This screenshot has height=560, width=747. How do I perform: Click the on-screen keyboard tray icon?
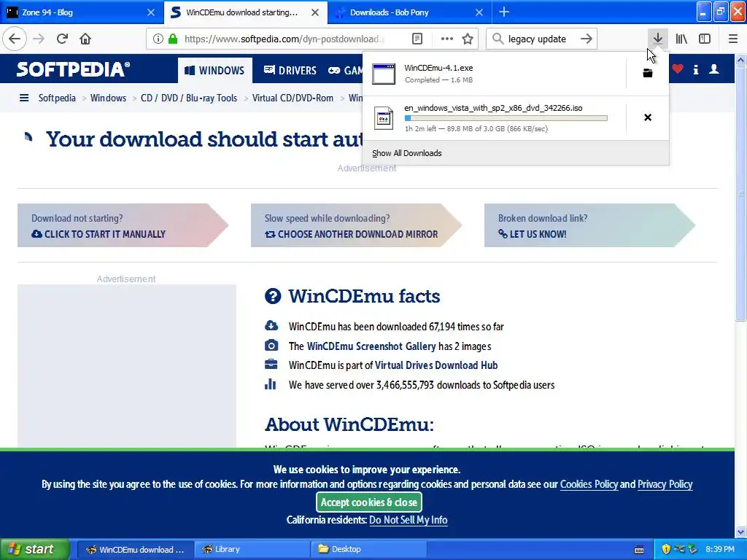[x=639, y=550]
